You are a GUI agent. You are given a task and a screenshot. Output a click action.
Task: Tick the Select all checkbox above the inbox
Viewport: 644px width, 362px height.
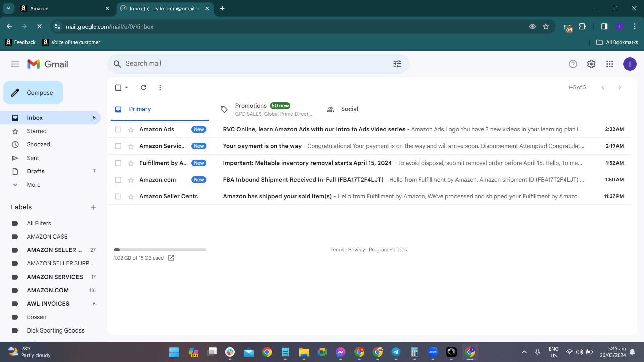tap(118, 87)
